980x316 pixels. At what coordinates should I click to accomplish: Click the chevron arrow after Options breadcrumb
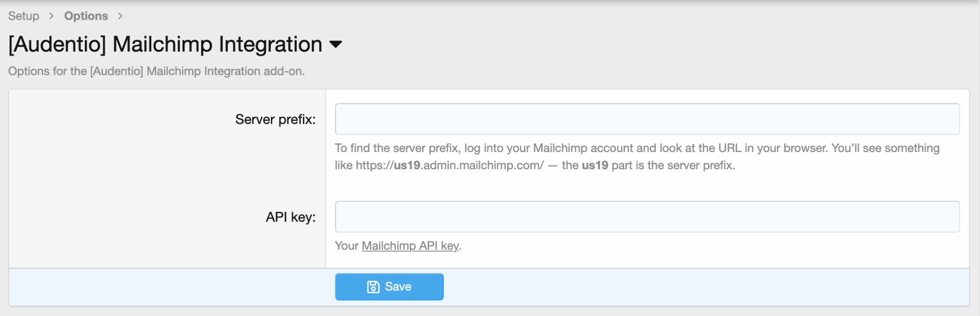pos(120,16)
